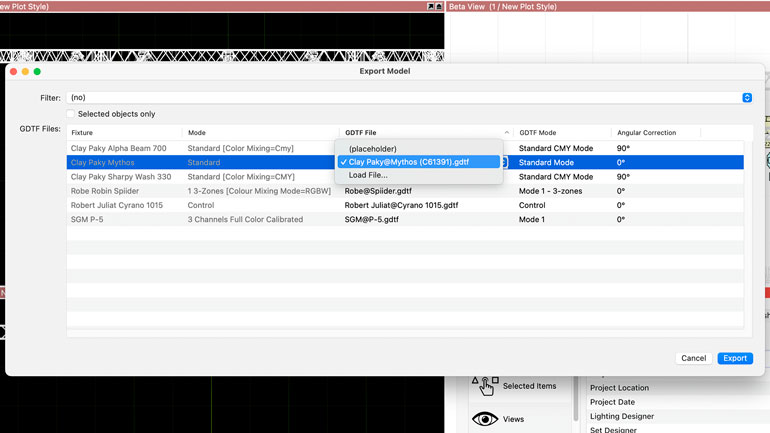This screenshot has width=770, height=433.
Task: Click the SGM P-5 fixture row
Action: (87, 219)
